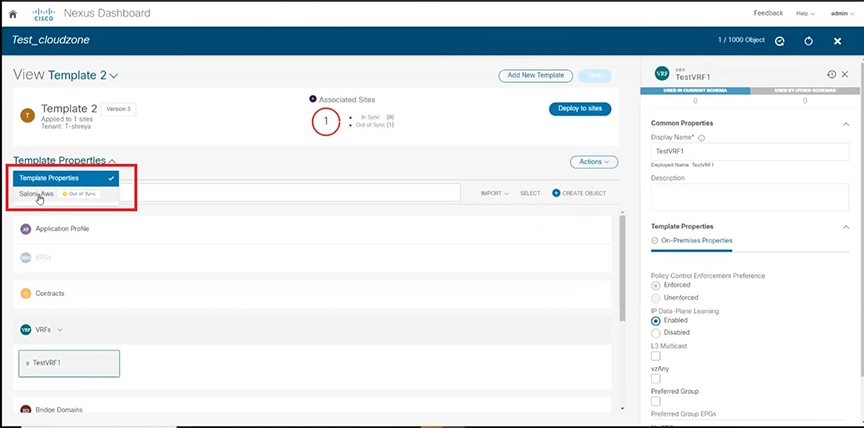This screenshot has width=864, height=428.
Task: Click the Display Name info icon
Action: tap(701, 138)
